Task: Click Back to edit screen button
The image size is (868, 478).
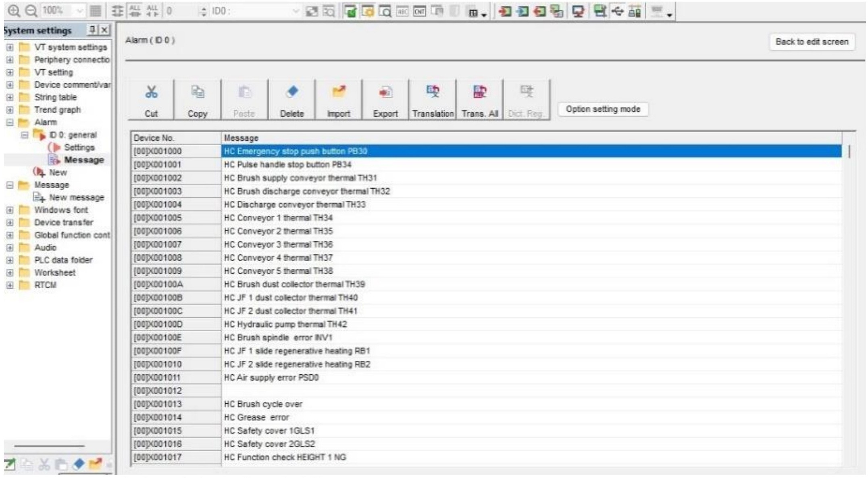Action: (x=812, y=42)
